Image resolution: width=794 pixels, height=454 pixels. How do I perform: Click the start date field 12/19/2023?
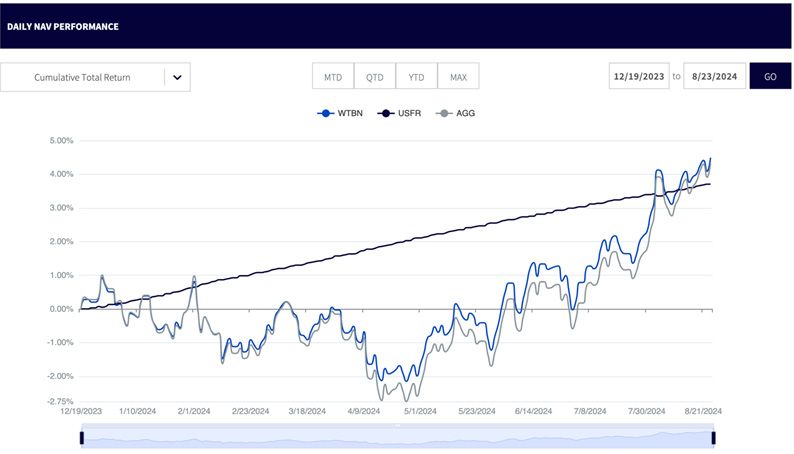pos(639,76)
